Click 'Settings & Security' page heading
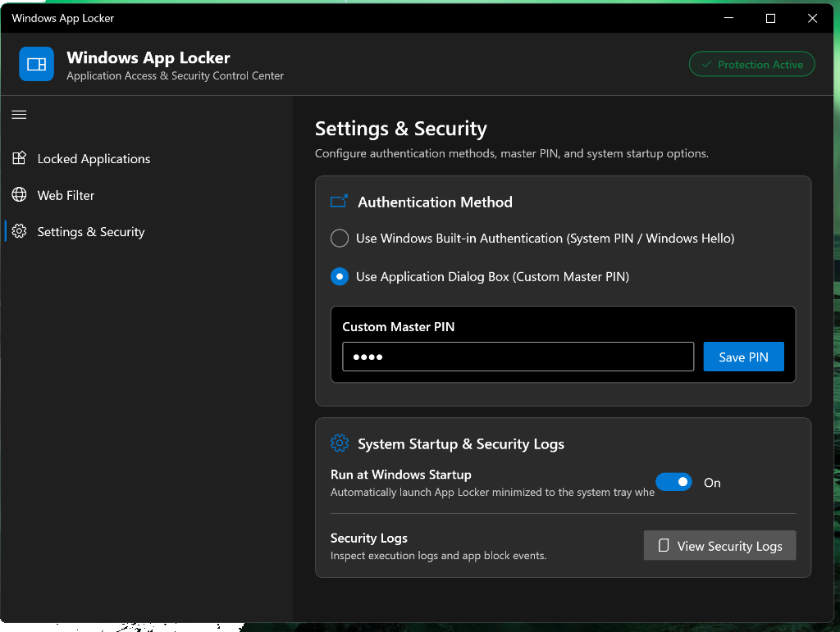 tap(400, 129)
